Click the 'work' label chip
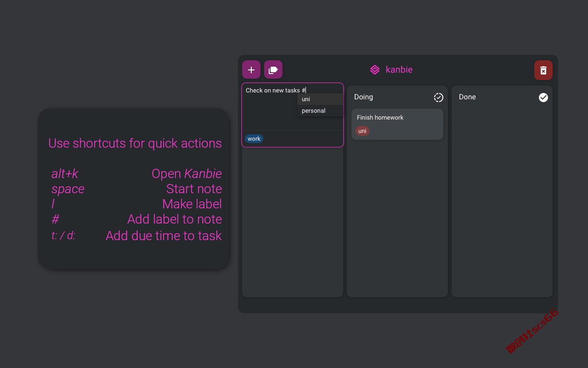Viewport: 588px width, 368px height. [254, 139]
